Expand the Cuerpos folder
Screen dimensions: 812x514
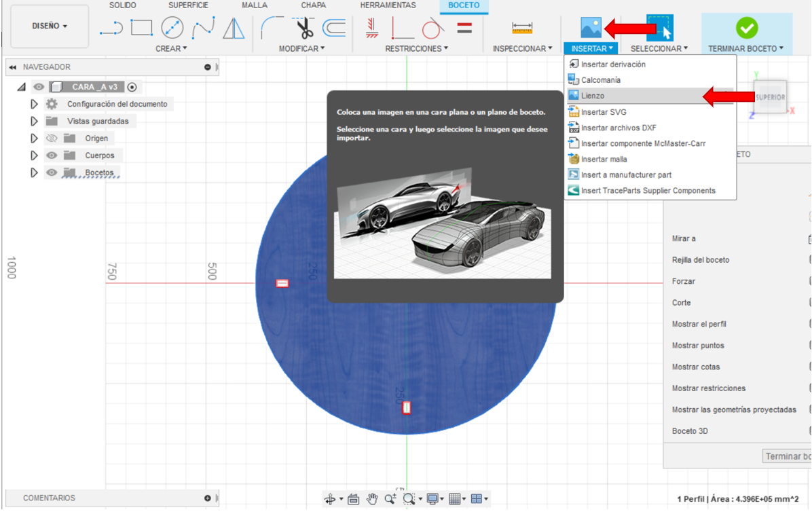point(34,155)
